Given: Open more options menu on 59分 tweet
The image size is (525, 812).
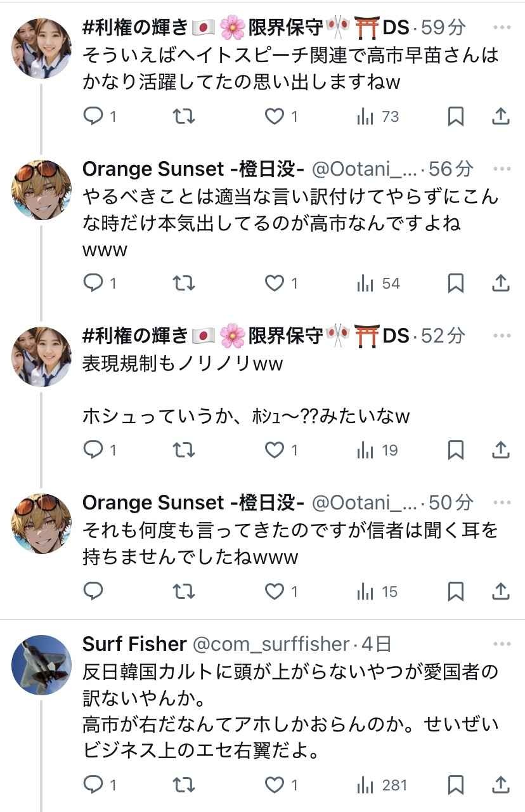Looking at the screenshot, I should 502,28.
